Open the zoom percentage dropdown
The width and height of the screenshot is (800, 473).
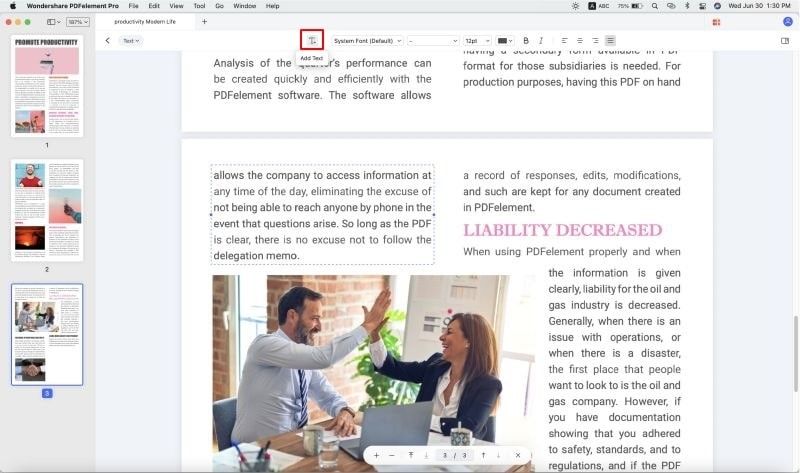pyautogui.click(x=78, y=22)
